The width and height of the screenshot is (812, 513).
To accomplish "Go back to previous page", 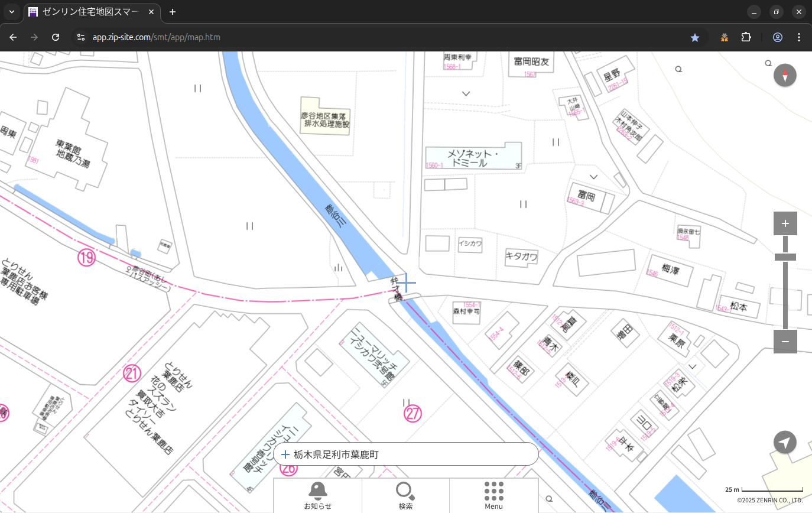I will (x=13, y=37).
